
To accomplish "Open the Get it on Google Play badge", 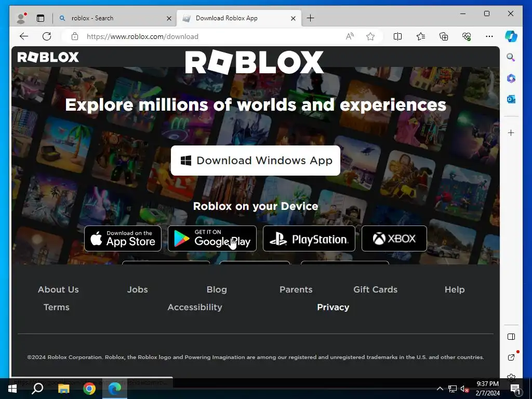I will pyautogui.click(x=212, y=238).
